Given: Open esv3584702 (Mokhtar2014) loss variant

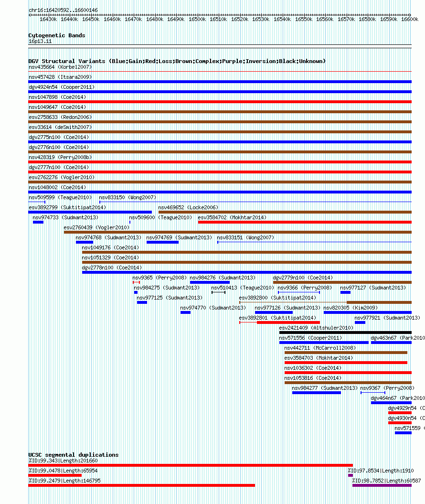Looking at the screenshot, I should point(232,217).
